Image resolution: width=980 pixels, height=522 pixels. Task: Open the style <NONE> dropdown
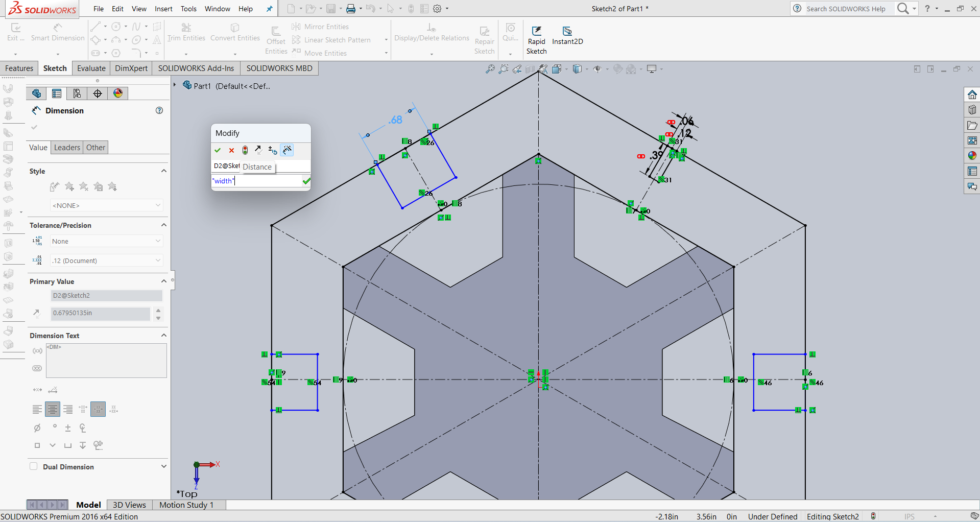(107, 205)
